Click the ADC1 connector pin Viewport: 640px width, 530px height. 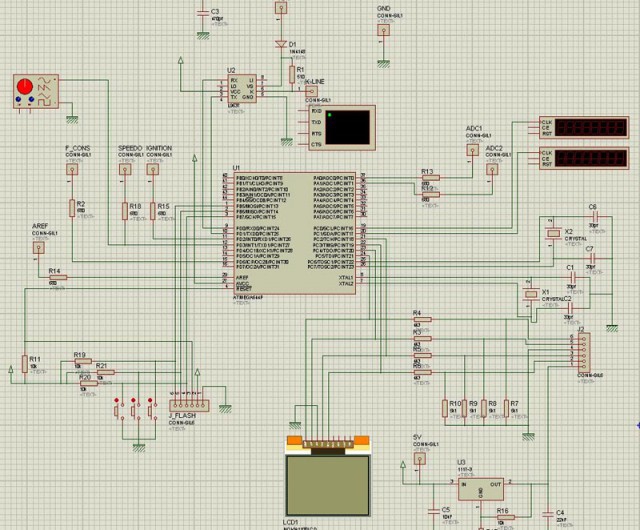coord(473,149)
